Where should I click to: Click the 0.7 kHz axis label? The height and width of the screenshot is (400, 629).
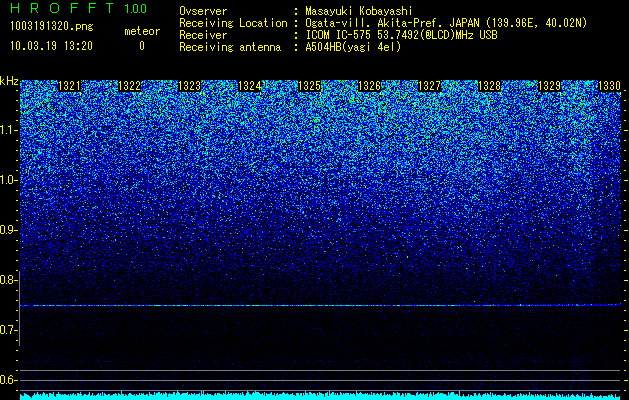[8, 330]
